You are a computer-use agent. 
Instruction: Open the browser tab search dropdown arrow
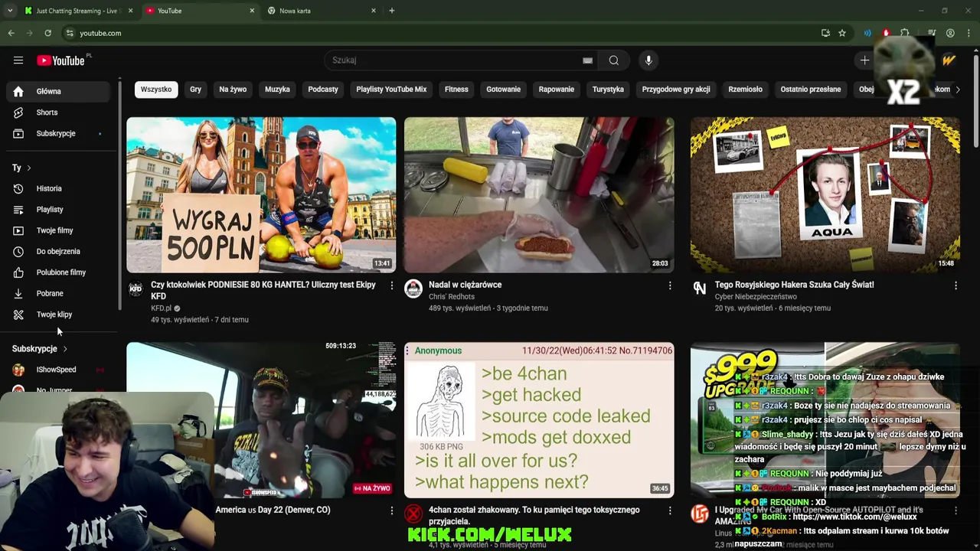coord(10,11)
